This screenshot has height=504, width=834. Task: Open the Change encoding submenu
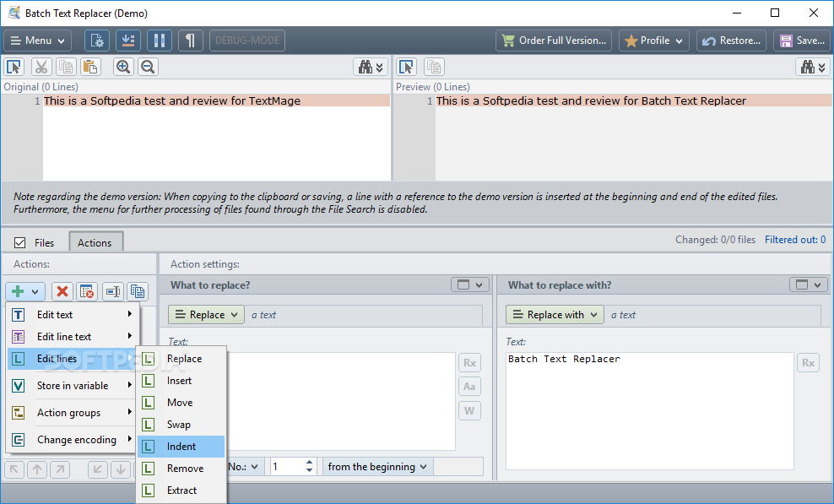[x=73, y=440]
